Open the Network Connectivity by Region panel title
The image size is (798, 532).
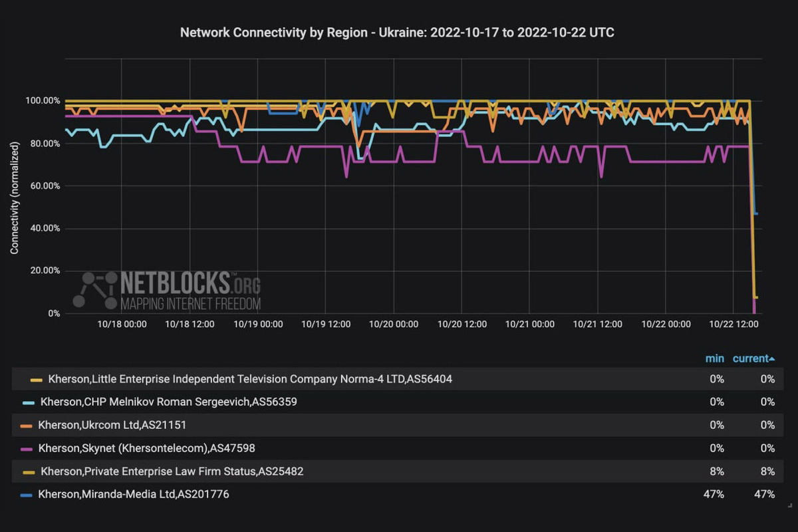(397, 33)
